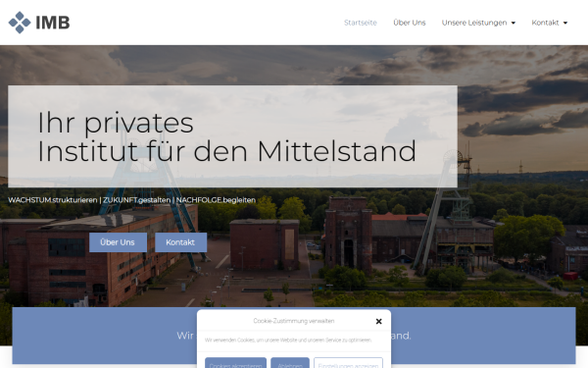
Task: Go to the Über Uns navigation link
Action: pos(409,23)
